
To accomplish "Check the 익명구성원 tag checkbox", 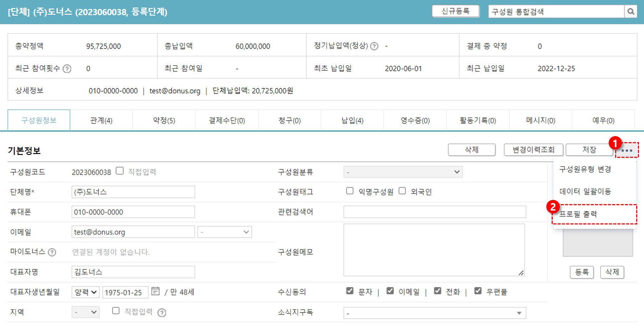I will (x=349, y=191).
